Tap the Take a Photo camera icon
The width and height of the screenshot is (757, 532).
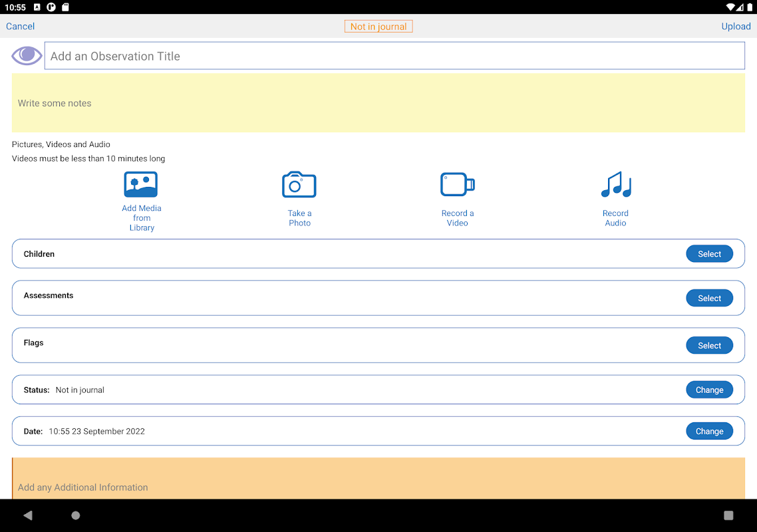coord(299,184)
